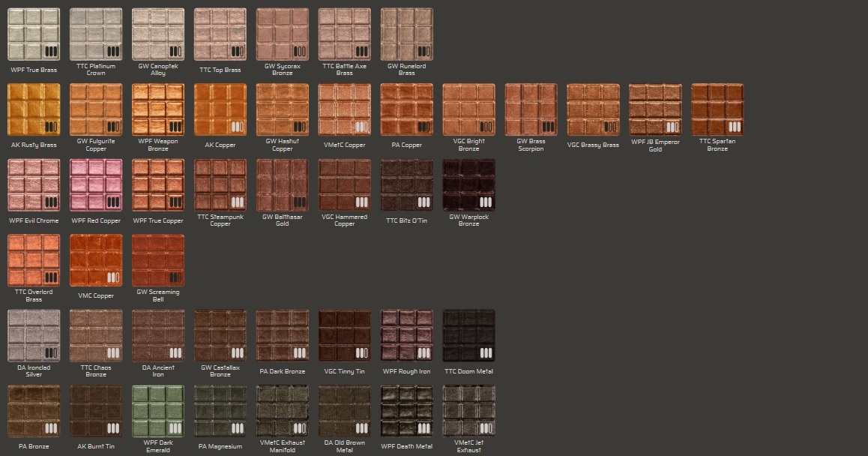This screenshot has width=868, height=456.
Task: Select the GW Brass Scorpion swatch
Action: pos(531,109)
